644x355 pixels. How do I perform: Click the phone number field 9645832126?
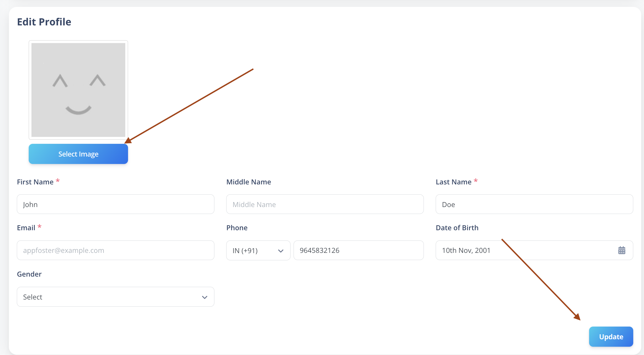click(359, 250)
